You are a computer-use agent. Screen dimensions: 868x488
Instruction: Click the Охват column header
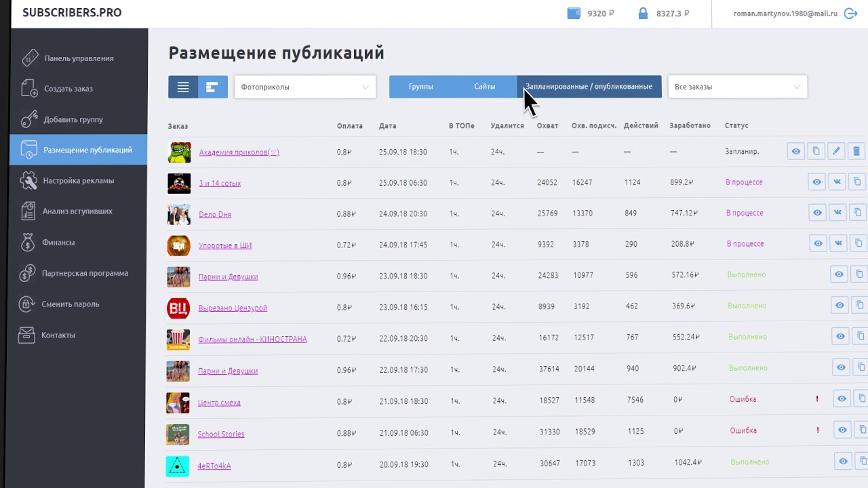[x=547, y=125]
